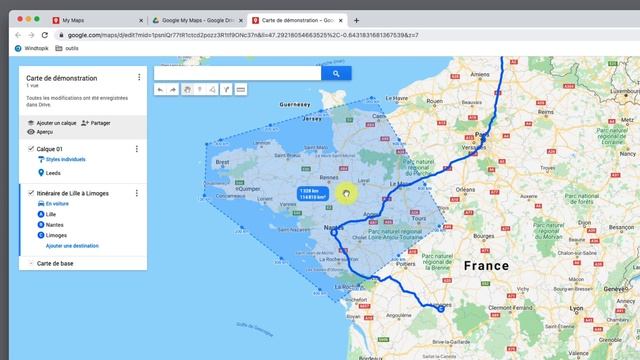Open Itinéraire de Lille à Limoges options menu

click(137, 193)
